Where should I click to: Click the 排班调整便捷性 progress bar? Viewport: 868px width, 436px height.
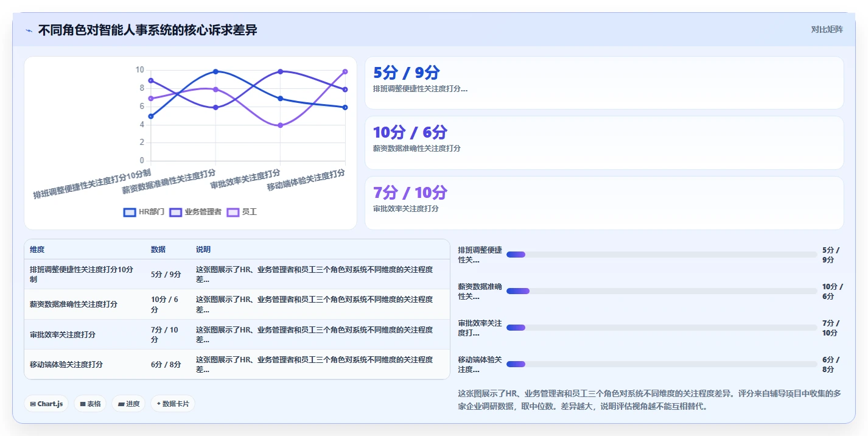pyautogui.click(x=662, y=255)
